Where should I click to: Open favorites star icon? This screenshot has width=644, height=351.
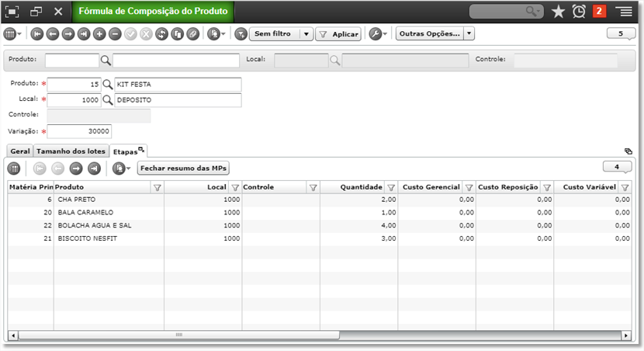[x=558, y=12]
